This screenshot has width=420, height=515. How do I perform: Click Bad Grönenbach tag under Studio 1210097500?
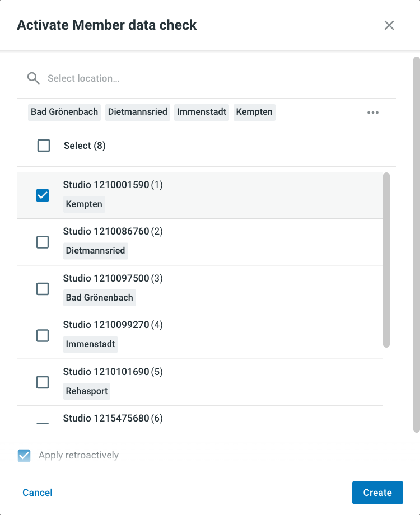tap(100, 298)
